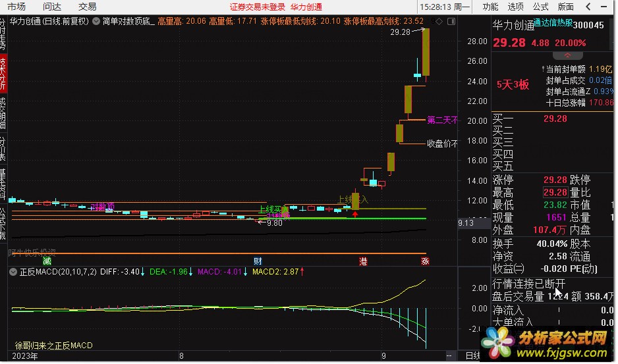Click the 当前封单额 row
Viewport: 618px width, 364px height.
577,69
